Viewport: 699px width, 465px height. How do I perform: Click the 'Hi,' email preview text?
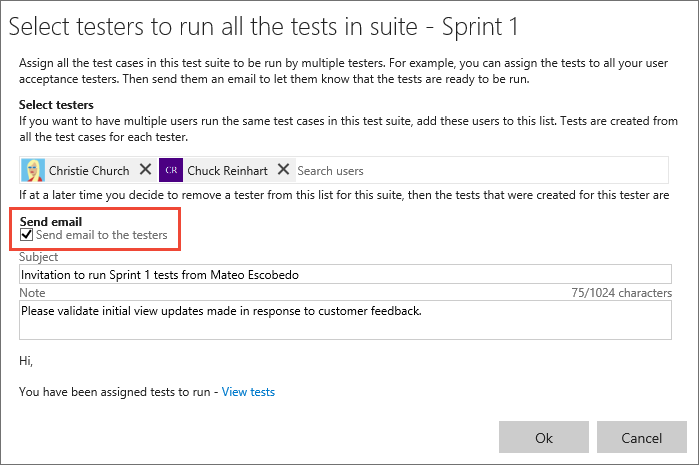coord(26,359)
